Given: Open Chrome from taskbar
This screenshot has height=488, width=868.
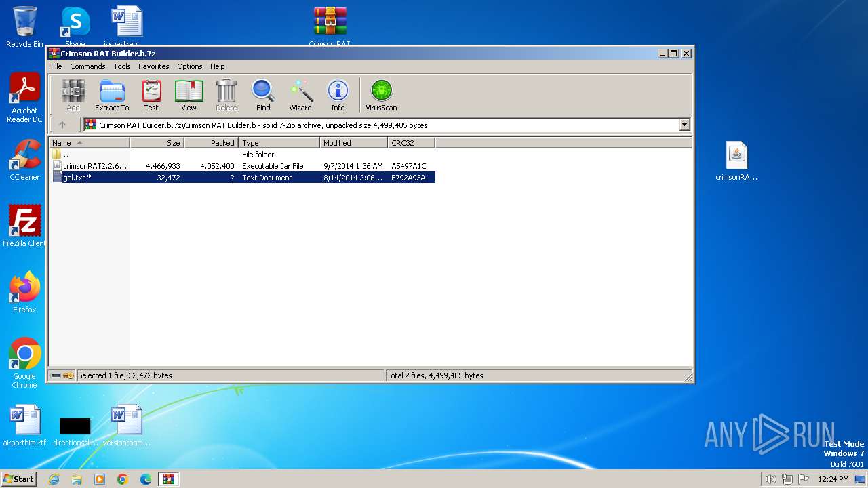Looking at the screenshot, I should click(123, 479).
